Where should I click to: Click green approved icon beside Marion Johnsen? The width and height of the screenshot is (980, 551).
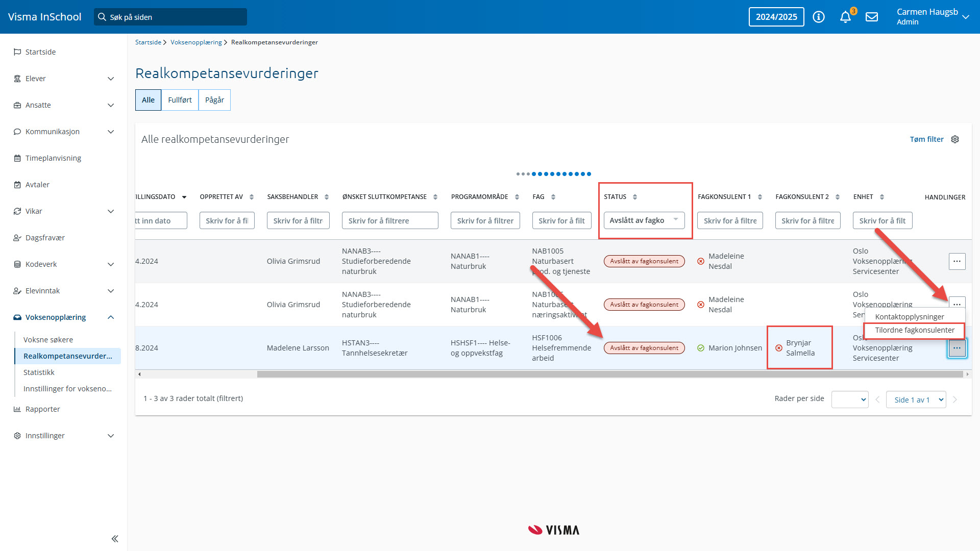tap(701, 348)
